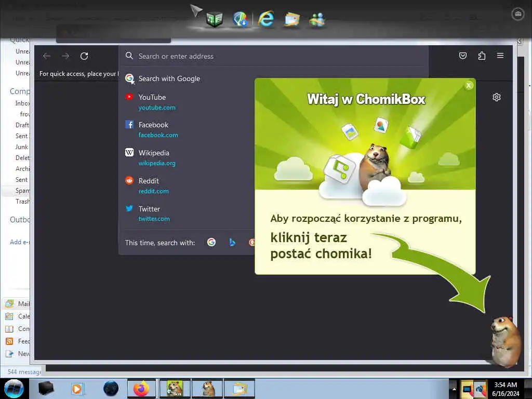532x399 pixels.
Task: Click the Search or enter address field
Action: coord(273,56)
